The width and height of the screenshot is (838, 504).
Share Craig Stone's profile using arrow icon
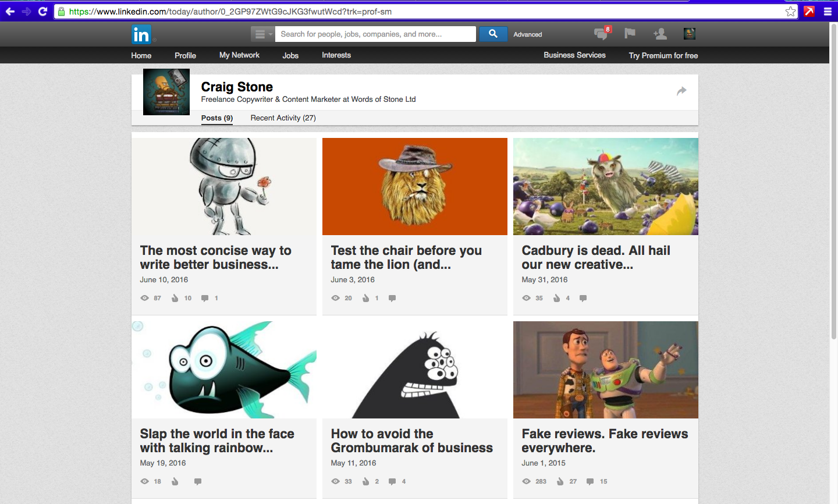(681, 91)
